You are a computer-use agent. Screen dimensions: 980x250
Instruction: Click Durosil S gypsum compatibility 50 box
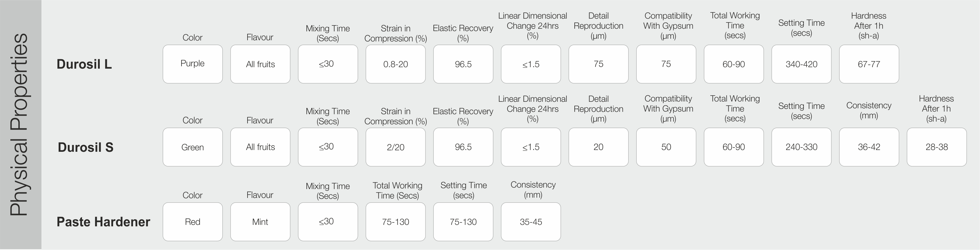[x=666, y=147]
